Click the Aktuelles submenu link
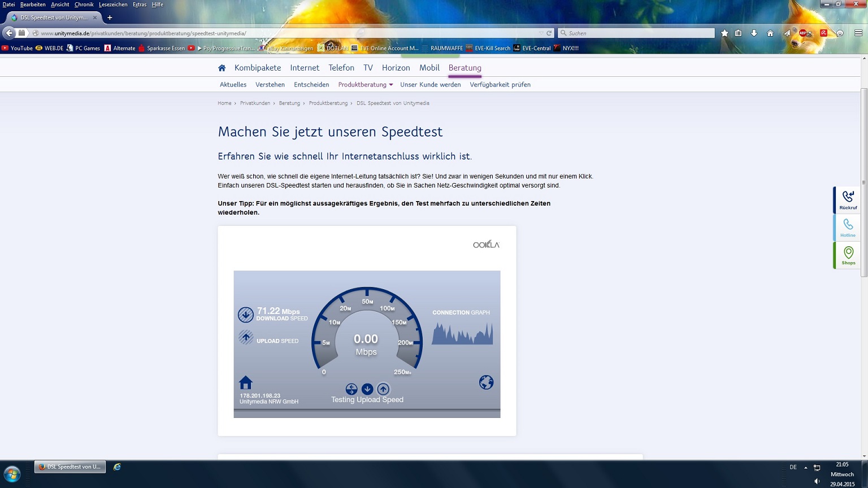868x488 pixels. pyautogui.click(x=233, y=85)
